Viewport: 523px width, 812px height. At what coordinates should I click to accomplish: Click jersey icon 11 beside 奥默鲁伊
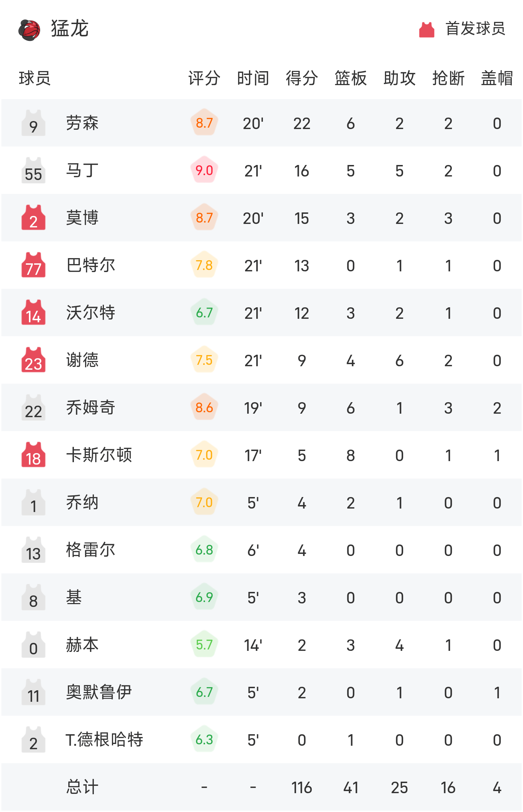pos(33,692)
